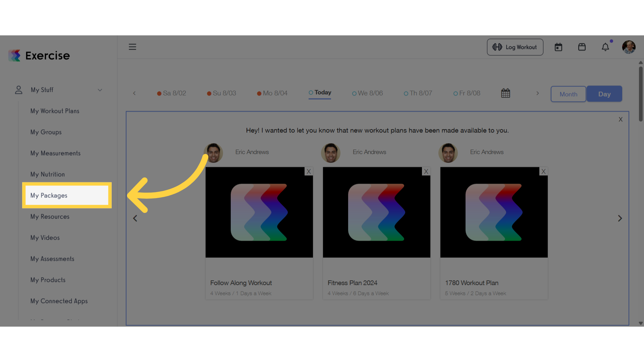
Task: Click 1780 Workout Plan title
Action: click(472, 283)
